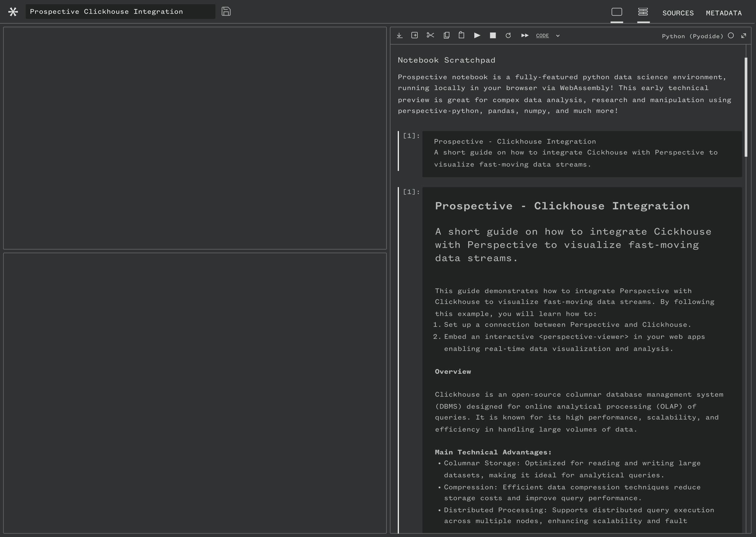The width and height of the screenshot is (756, 537).
Task: Expand notebook panel to fullscreen
Action: [743, 36]
